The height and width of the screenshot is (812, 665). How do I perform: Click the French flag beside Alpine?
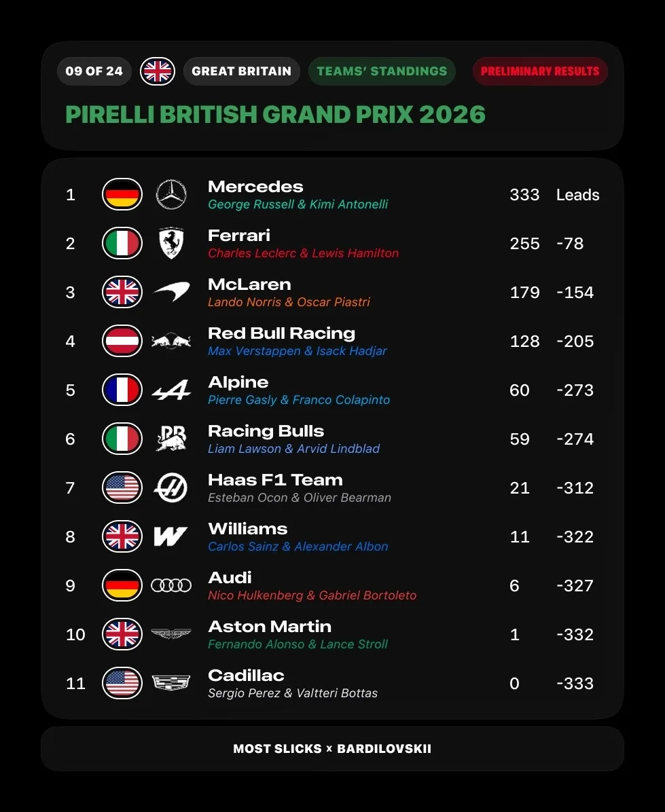coord(122,390)
